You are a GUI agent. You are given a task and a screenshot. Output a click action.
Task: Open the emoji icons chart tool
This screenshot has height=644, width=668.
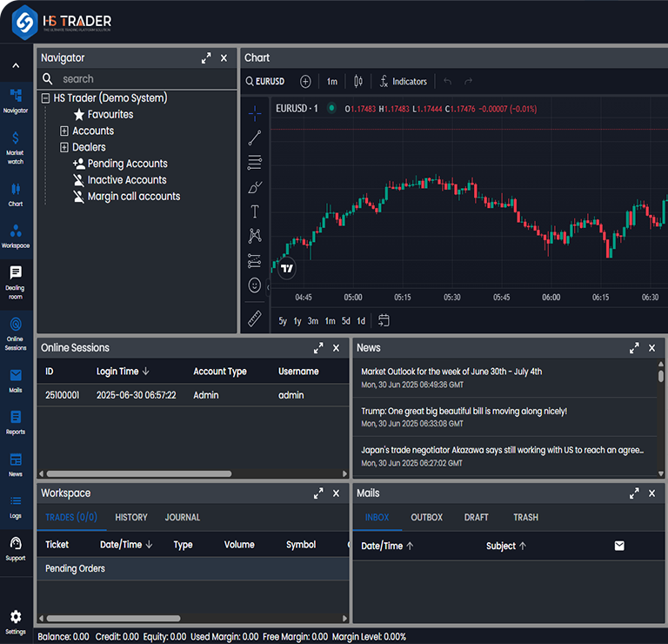click(x=255, y=285)
